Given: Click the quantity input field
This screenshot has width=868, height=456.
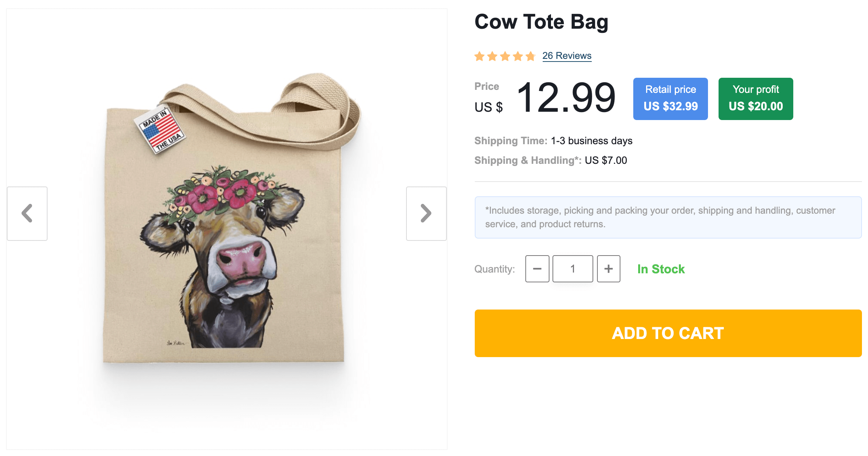Looking at the screenshot, I should pyautogui.click(x=573, y=269).
